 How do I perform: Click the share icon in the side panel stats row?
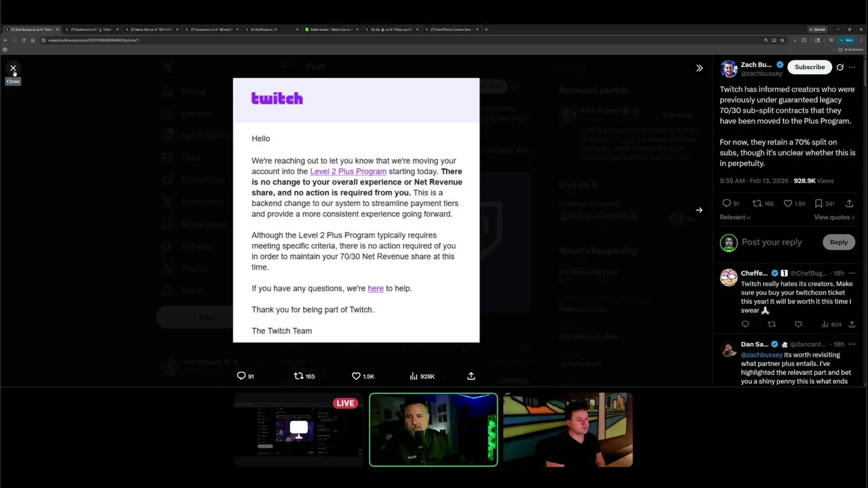point(850,203)
